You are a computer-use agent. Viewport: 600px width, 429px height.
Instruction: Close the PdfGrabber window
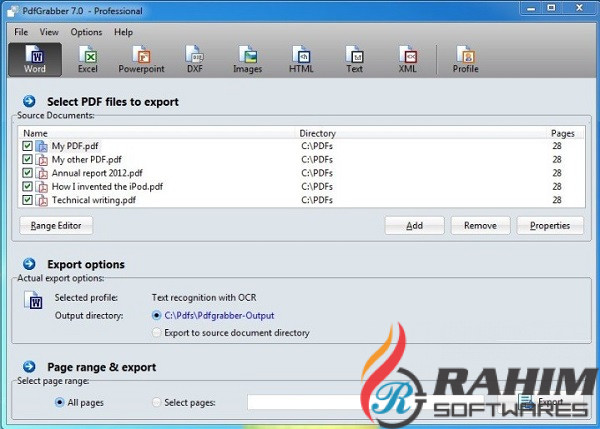[x=579, y=8]
